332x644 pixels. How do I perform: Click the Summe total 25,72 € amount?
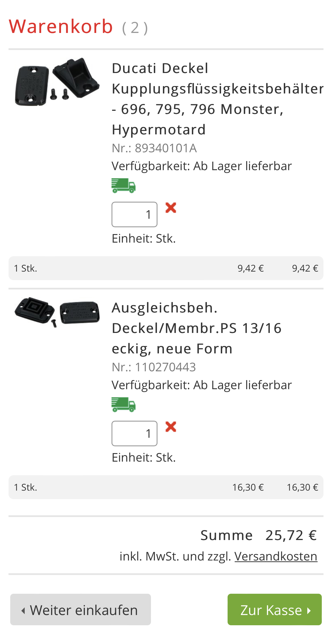[291, 535]
